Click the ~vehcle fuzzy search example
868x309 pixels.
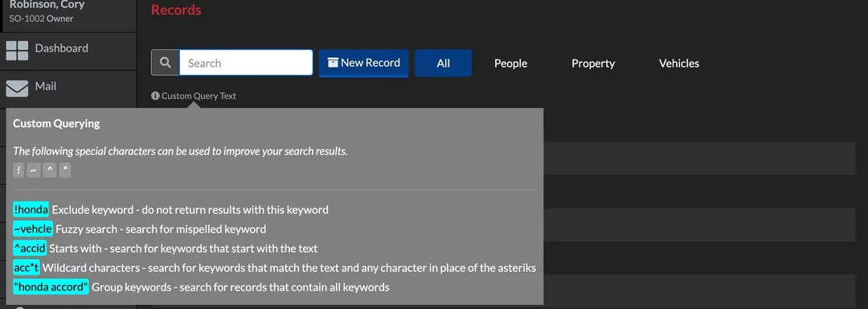(33, 229)
